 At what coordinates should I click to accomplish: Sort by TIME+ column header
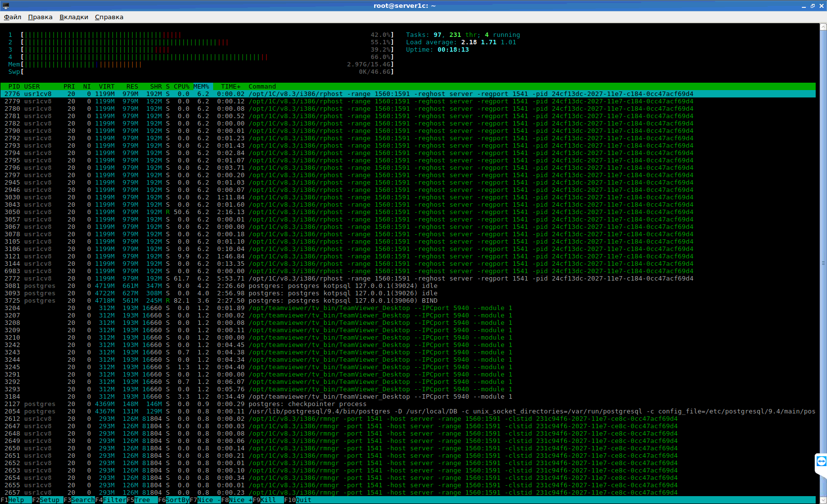[x=231, y=87]
